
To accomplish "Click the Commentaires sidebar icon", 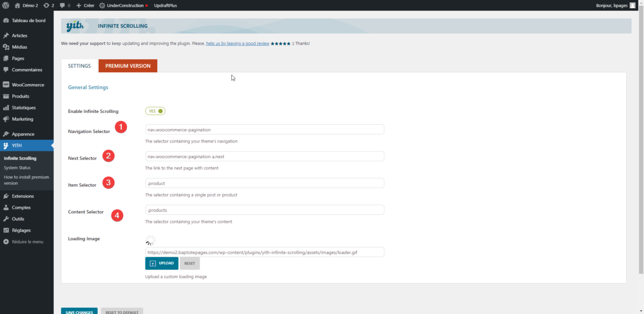I will click(x=6, y=70).
